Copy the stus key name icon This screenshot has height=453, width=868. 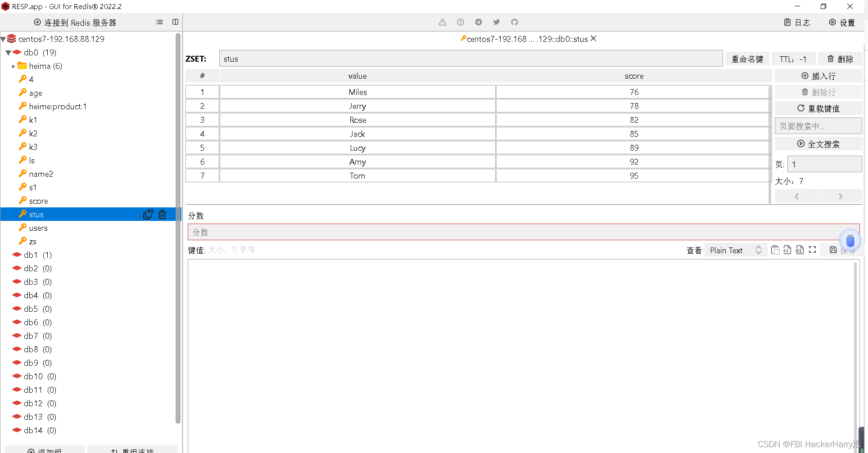pyautogui.click(x=148, y=215)
